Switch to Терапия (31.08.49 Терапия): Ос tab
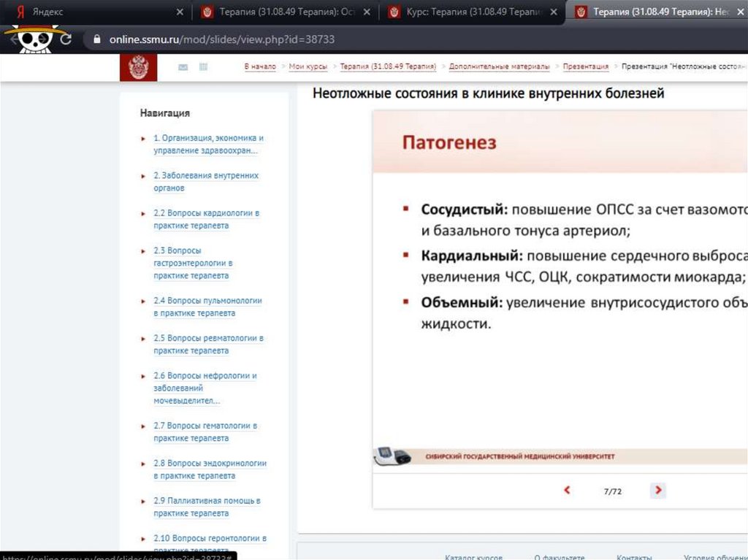 click(x=285, y=12)
